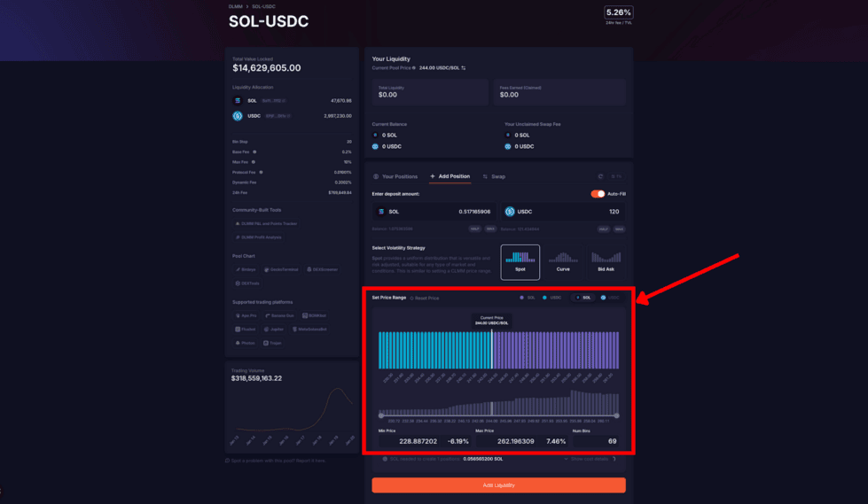Open the Your Positions tab
The image size is (868, 504).
point(395,176)
